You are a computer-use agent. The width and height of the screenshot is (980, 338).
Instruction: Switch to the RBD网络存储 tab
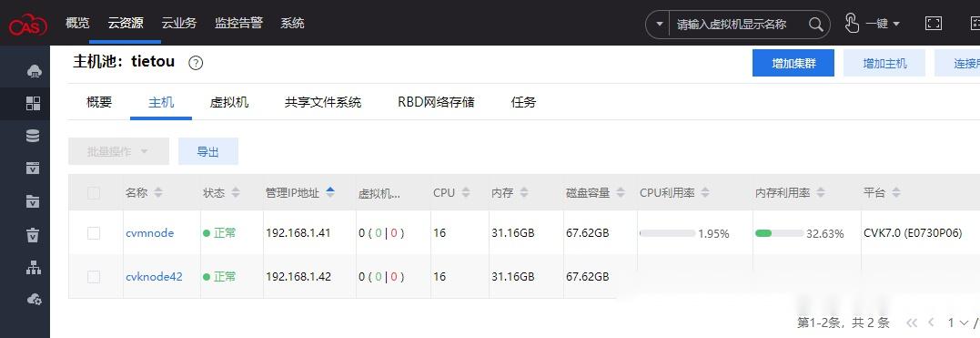(x=436, y=102)
